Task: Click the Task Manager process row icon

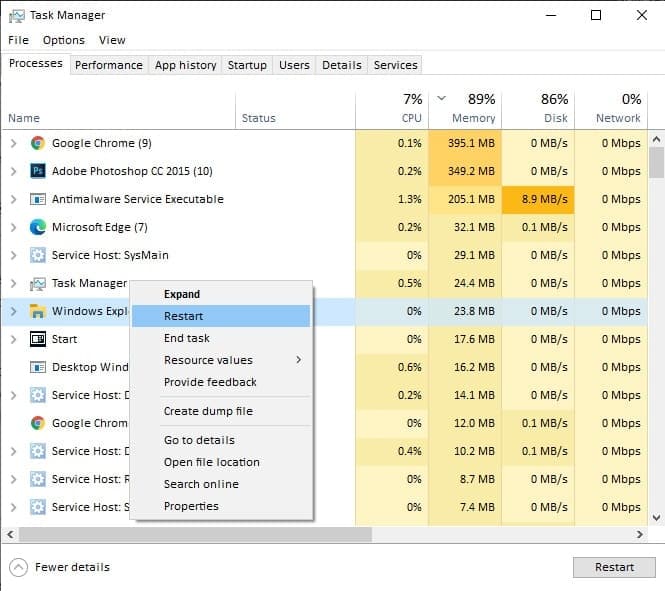Action: point(38,284)
